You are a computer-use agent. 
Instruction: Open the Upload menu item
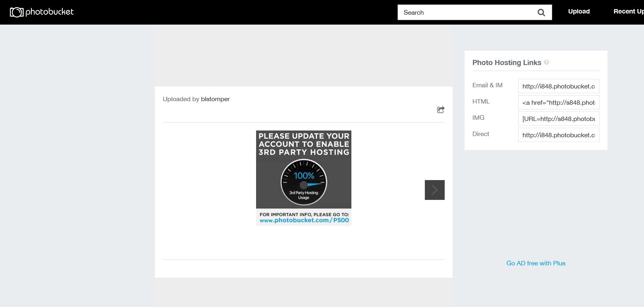[x=578, y=12]
